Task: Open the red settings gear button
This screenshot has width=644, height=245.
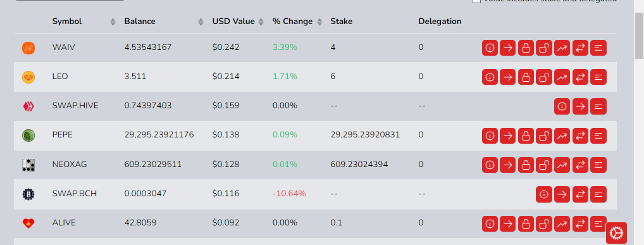Action: pos(617,233)
